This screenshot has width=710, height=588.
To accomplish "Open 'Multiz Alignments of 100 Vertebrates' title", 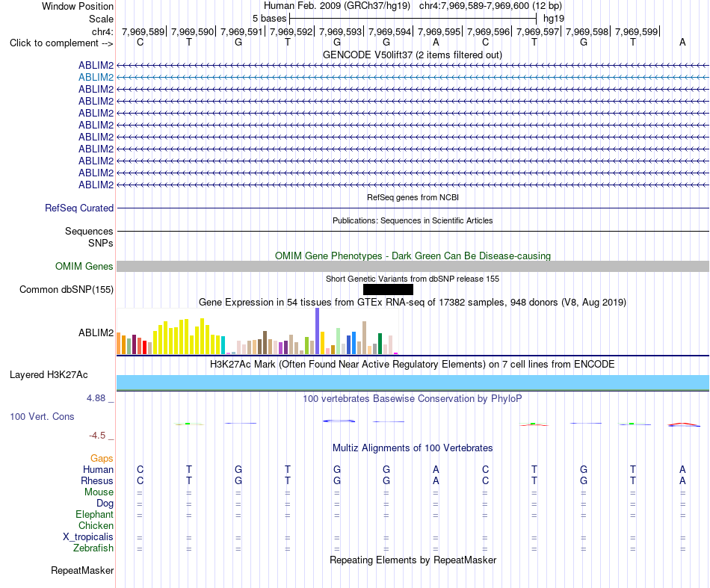I will (x=413, y=448).
